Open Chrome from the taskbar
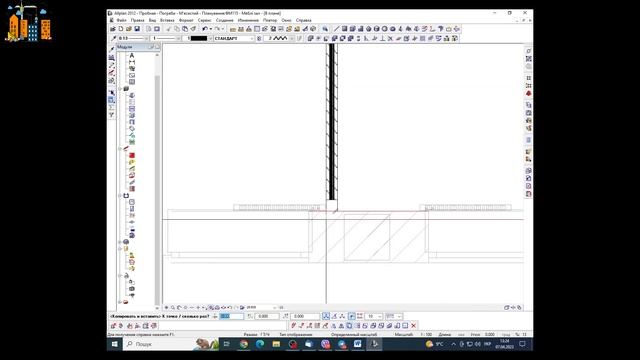The width and height of the screenshot is (640, 360). point(244,344)
